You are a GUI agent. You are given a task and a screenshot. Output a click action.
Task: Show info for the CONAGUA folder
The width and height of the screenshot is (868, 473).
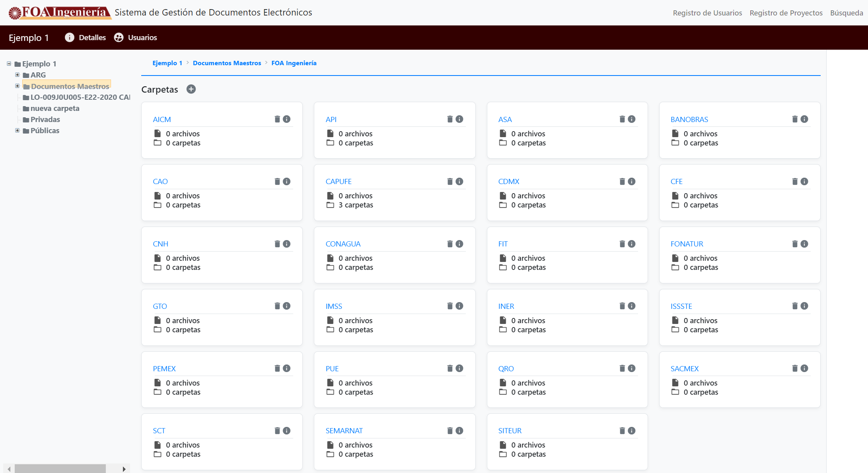(459, 244)
